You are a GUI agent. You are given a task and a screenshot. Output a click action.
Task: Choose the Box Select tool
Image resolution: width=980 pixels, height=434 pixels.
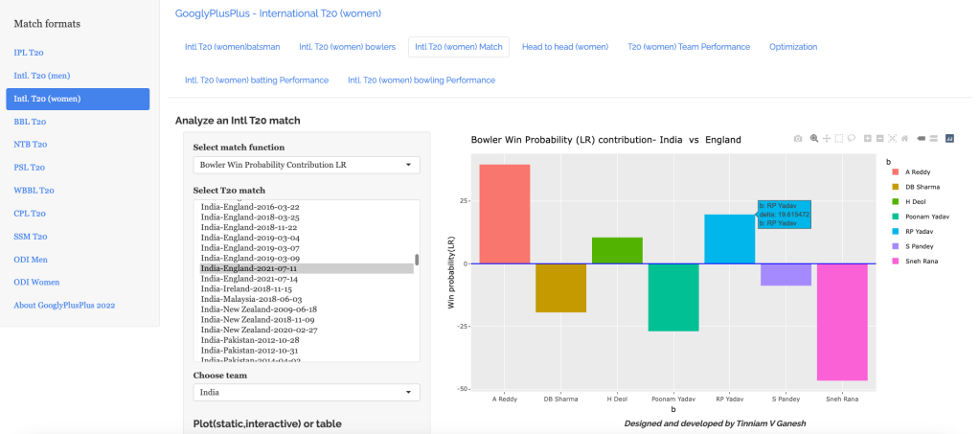click(839, 139)
